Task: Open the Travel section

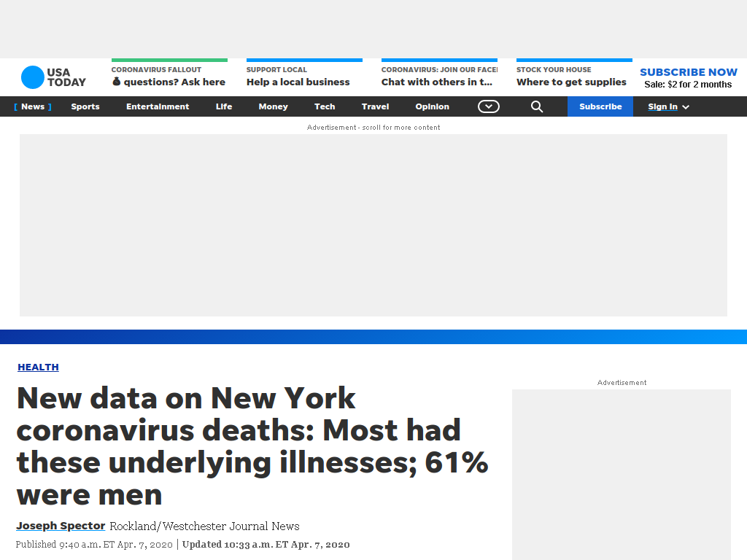Action: [x=376, y=106]
